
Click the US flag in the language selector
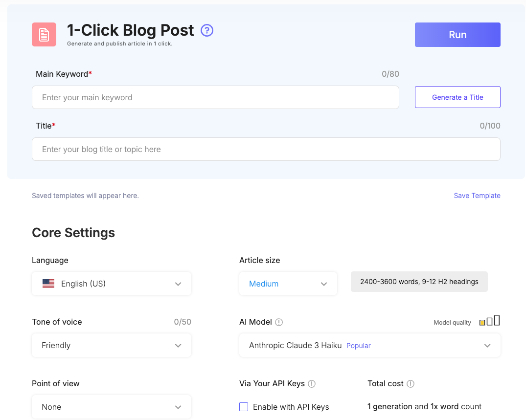click(x=48, y=283)
